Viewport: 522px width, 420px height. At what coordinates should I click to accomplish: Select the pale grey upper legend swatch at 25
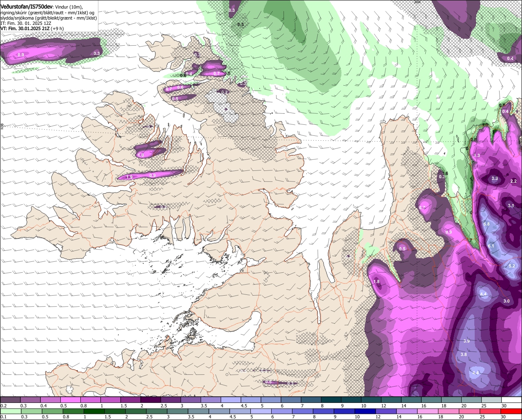492,400
